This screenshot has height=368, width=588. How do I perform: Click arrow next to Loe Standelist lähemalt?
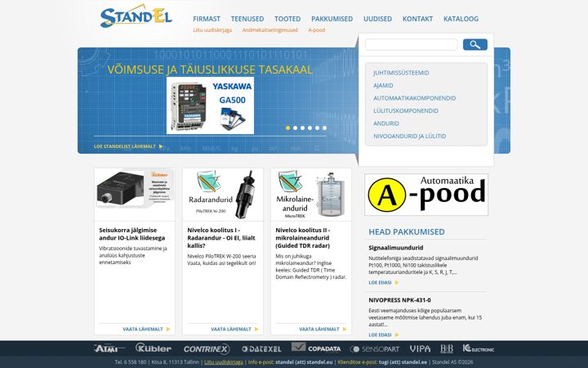coord(161,146)
